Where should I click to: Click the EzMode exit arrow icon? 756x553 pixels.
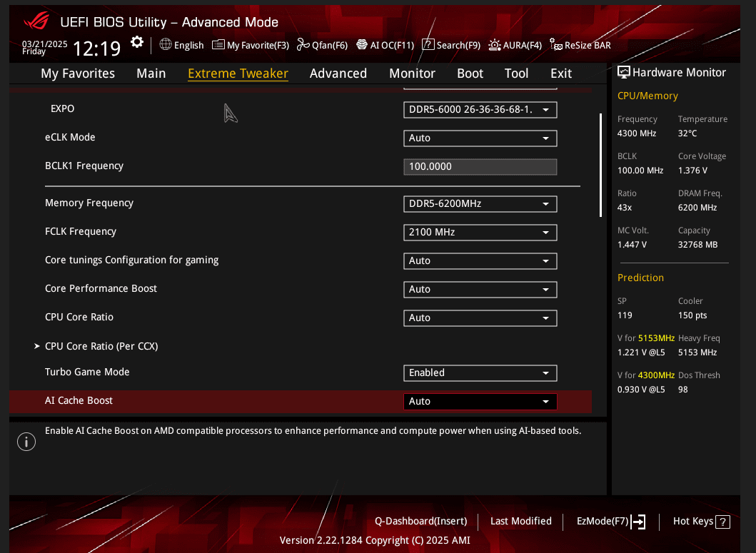638,522
